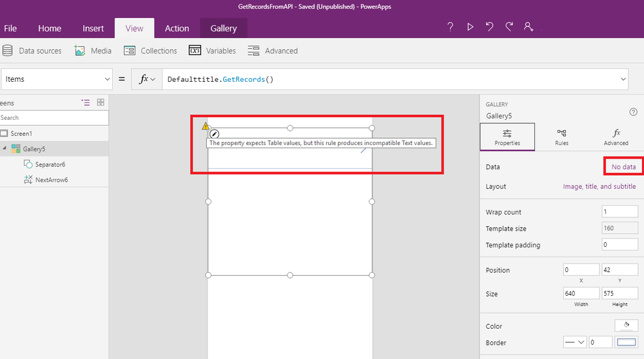Screen dimensions: 644x359
Task: Click the Data sources database icon
Action: 7,50
